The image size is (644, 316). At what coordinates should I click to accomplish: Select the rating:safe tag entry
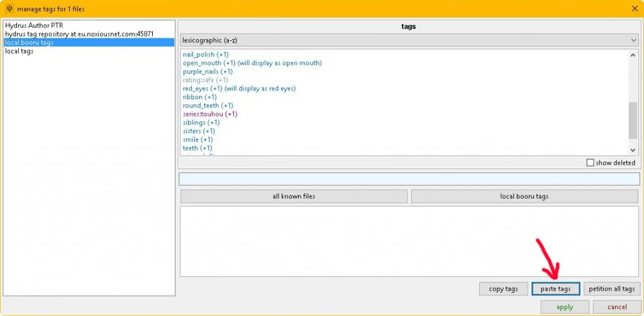(x=205, y=80)
